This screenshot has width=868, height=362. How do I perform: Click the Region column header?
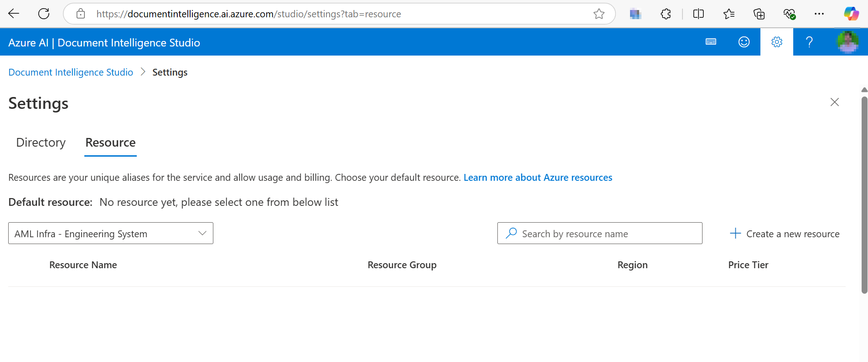coord(632,265)
